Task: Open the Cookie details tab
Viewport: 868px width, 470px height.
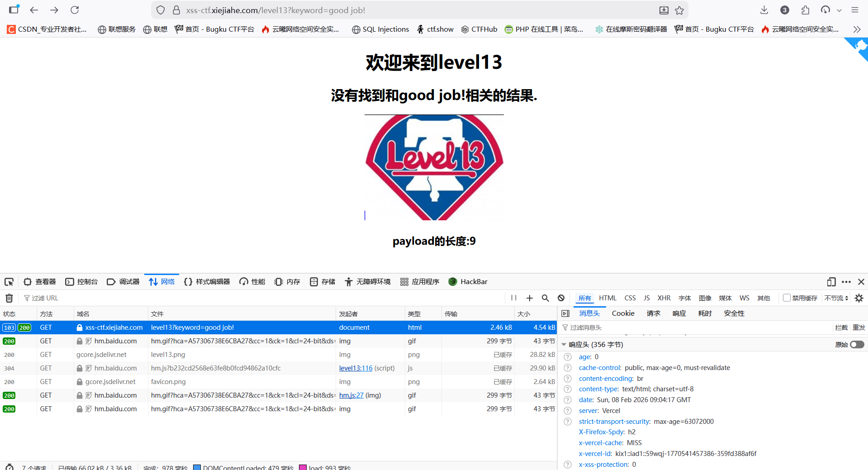Action: coord(623,313)
